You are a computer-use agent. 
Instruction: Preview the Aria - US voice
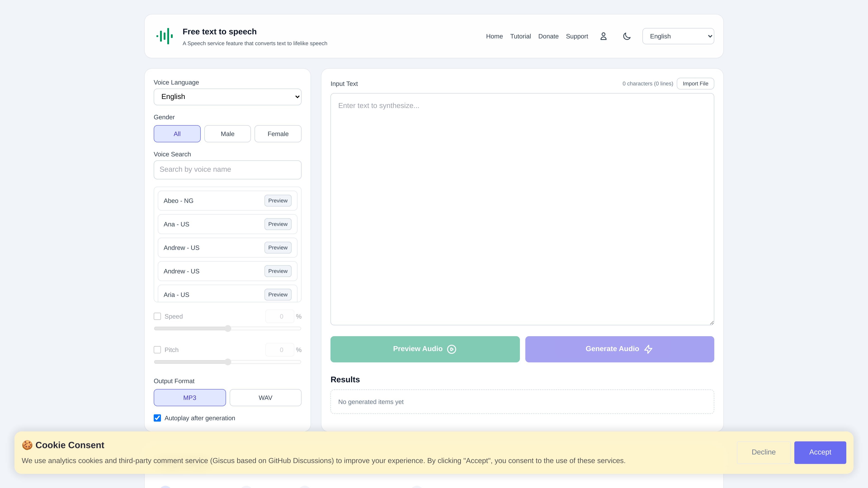(278, 294)
